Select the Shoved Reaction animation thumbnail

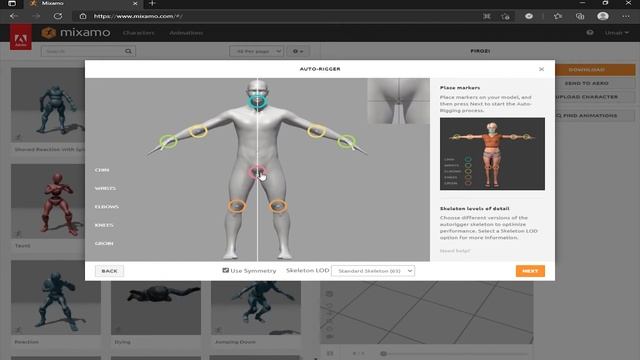coord(48,105)
